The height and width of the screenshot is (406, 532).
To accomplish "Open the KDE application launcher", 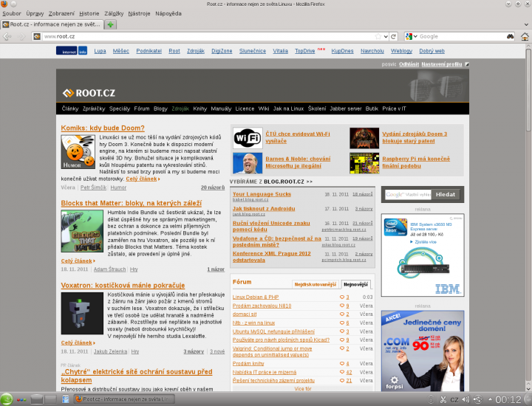I will pyautogui.click(x=6, y=399).
